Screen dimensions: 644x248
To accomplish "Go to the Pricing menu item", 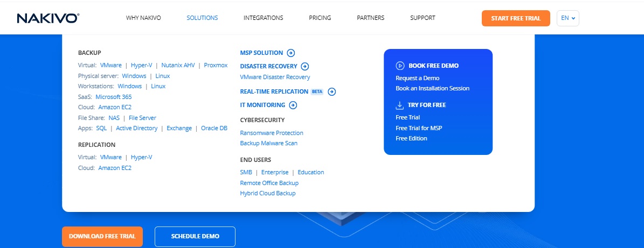I will click(320, 18).
